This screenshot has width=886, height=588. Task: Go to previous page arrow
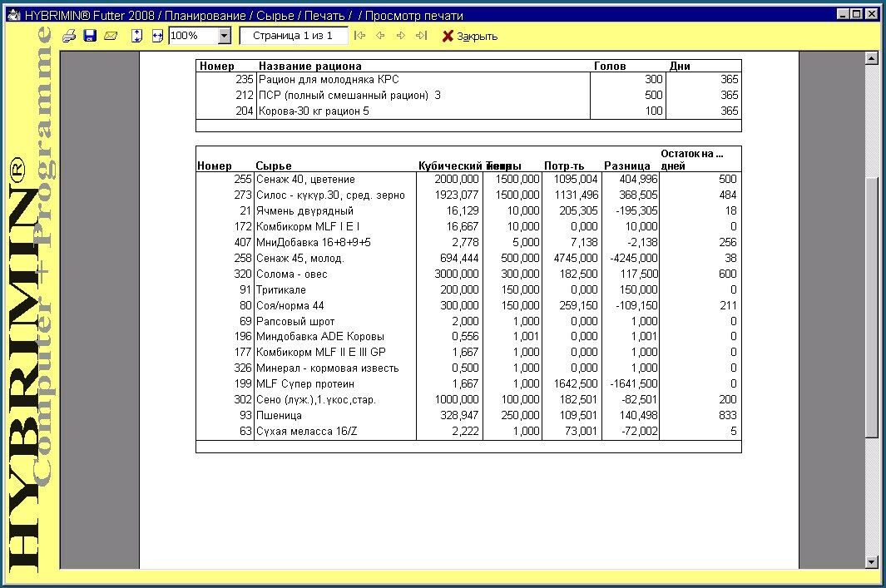point(380,36)
